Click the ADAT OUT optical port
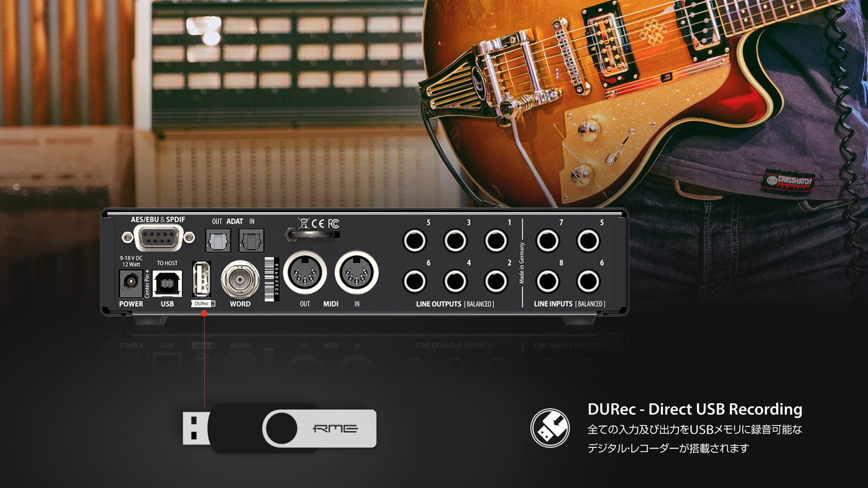The height and width of the screenshot is (488, 868). click(x=218, y=241)
